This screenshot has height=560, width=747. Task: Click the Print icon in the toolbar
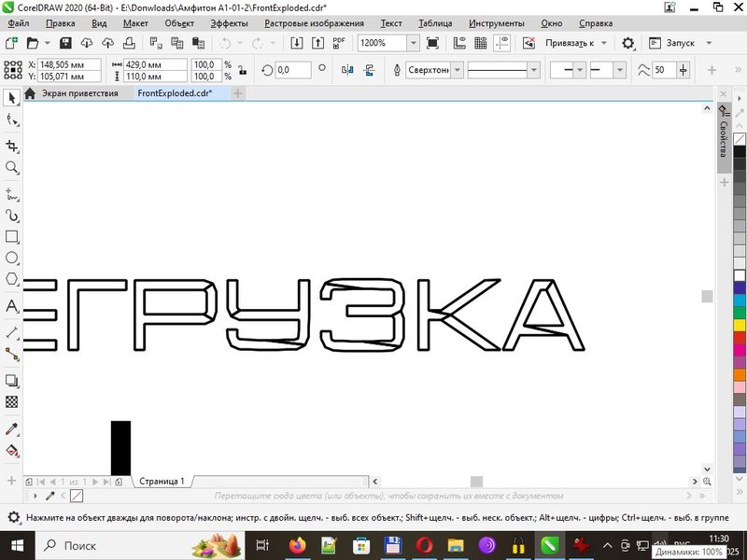coord(129,43)
